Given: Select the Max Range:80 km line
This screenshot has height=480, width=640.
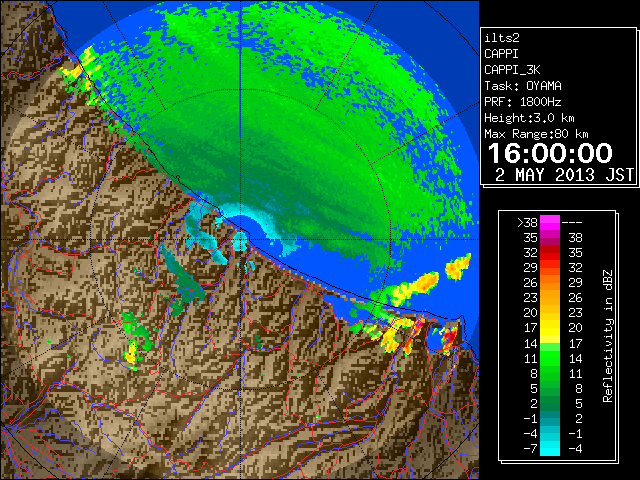Looking at the screenshot, I should (x=536, y=134).
